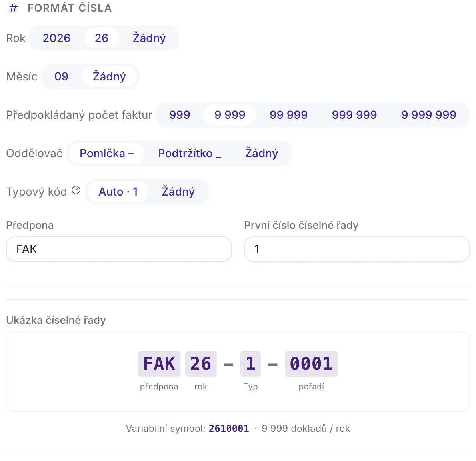Viewport: 476px width, 461px height.
Task: Choose Pomlčka as the separator
Action: pyautogui.click(x=107, y=153)
